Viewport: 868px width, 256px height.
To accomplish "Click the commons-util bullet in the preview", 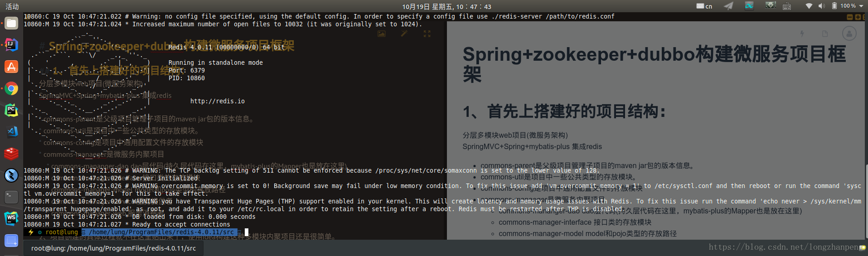I will (x=559, y=177).
